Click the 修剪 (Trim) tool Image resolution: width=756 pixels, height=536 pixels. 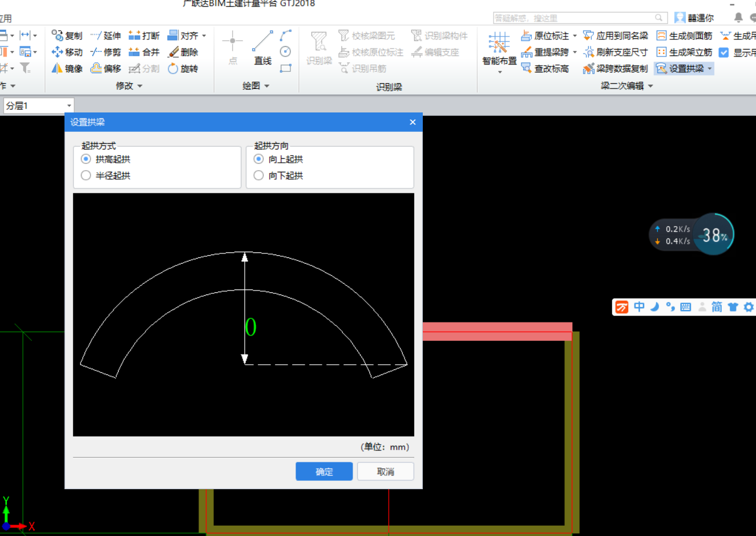click(106, 52)
